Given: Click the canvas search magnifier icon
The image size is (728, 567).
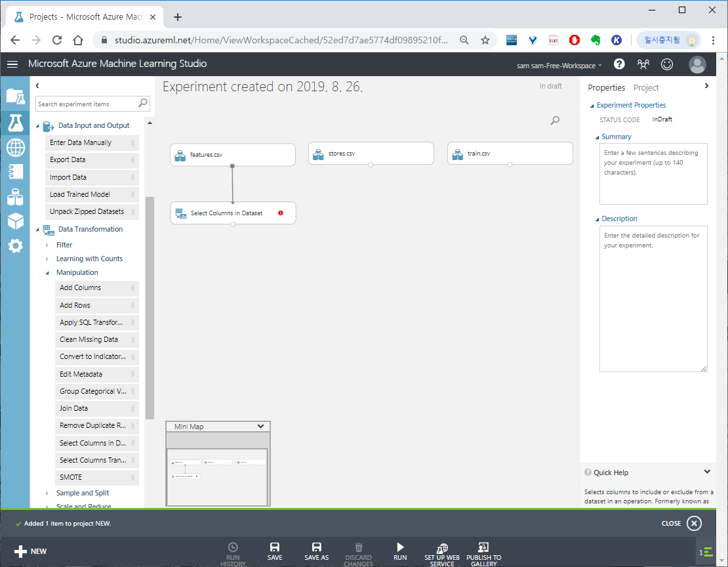Looking at the screenshot, I should (555, 120).
